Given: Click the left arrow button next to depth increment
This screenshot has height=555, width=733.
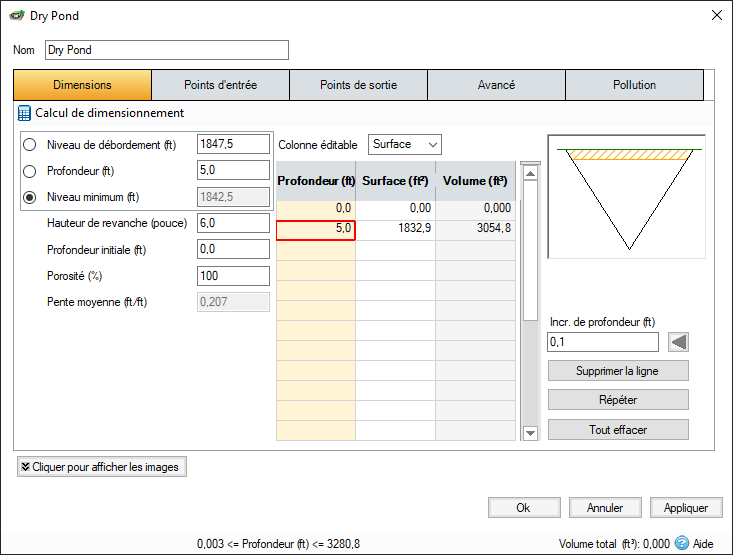Looking at the screenshot, I should [678, 342].
